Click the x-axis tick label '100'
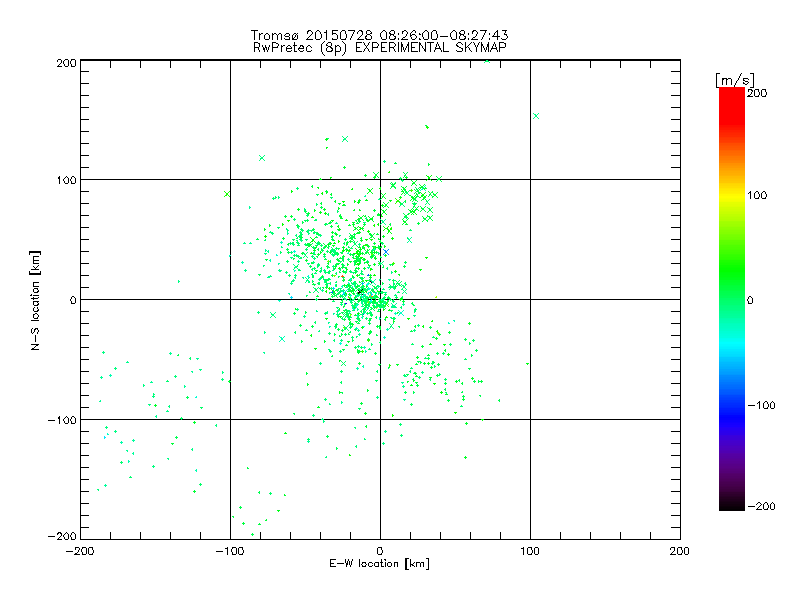Viewport: 800px width, 600px height. 530,551
